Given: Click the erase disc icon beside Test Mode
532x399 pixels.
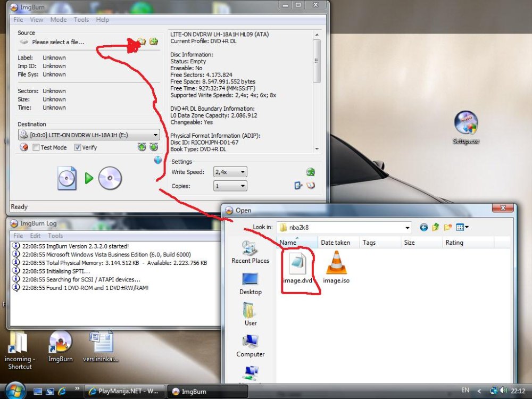Looking at the screenshot, I should (24, 147).
